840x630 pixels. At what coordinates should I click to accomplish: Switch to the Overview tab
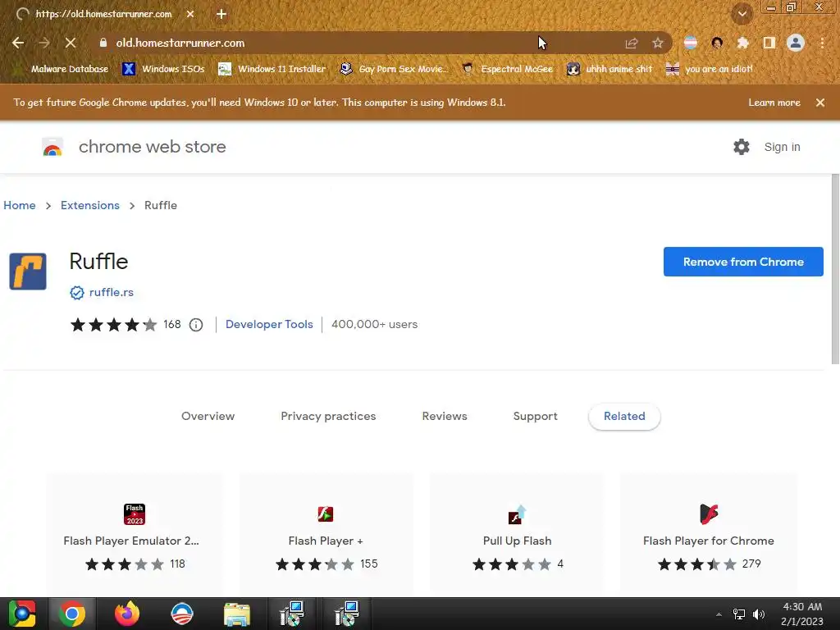point(208,416)
